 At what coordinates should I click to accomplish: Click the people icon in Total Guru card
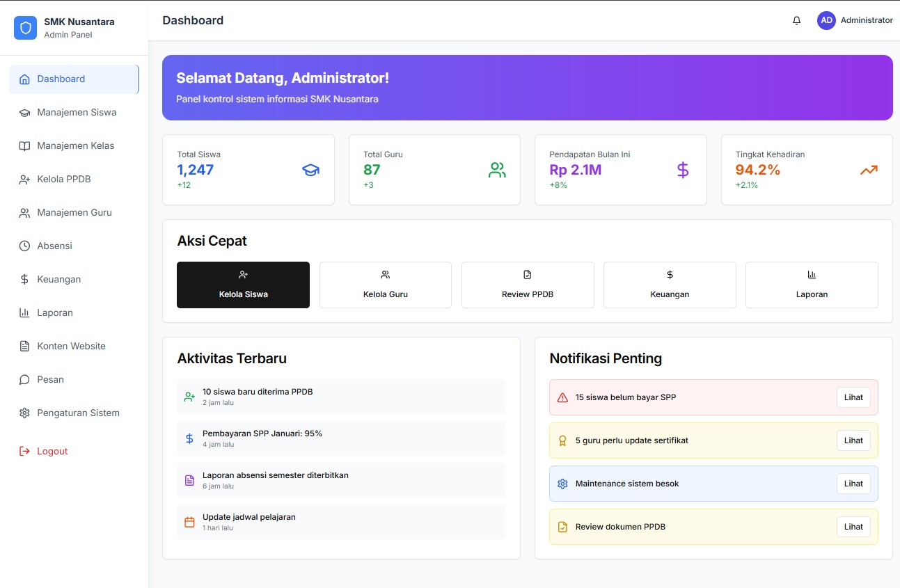click(497, 170)
